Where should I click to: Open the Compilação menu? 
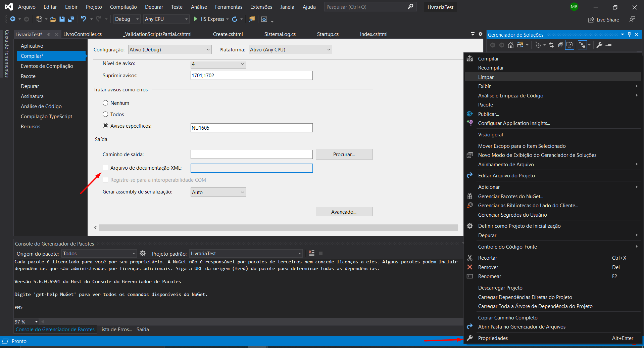pyautogui.click(x=123, y=7)
